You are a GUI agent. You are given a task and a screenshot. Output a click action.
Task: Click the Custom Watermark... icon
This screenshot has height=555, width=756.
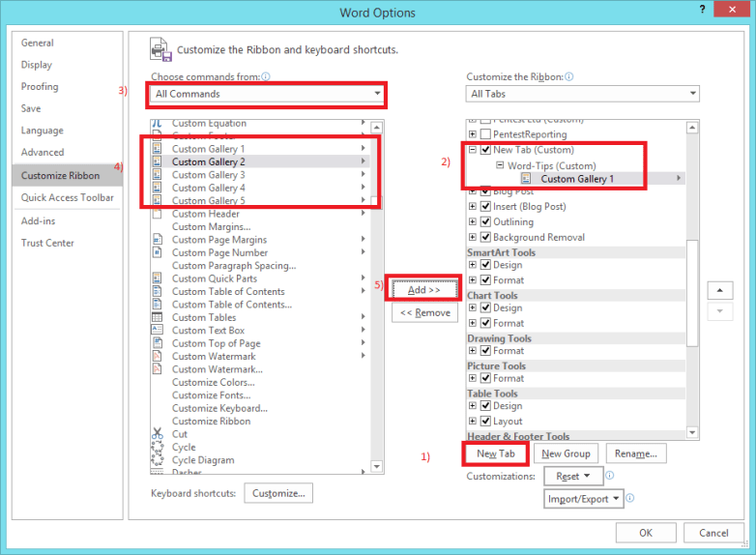157,369
